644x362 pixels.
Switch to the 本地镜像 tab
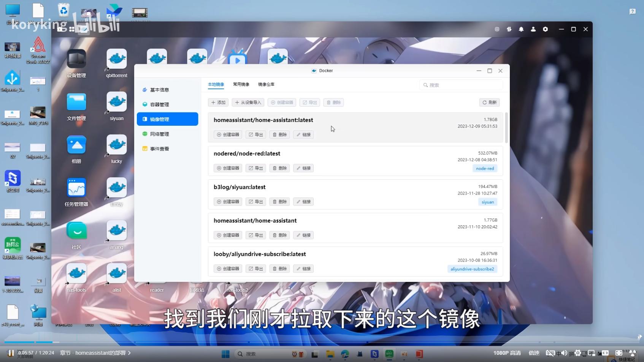click(216, 84)
